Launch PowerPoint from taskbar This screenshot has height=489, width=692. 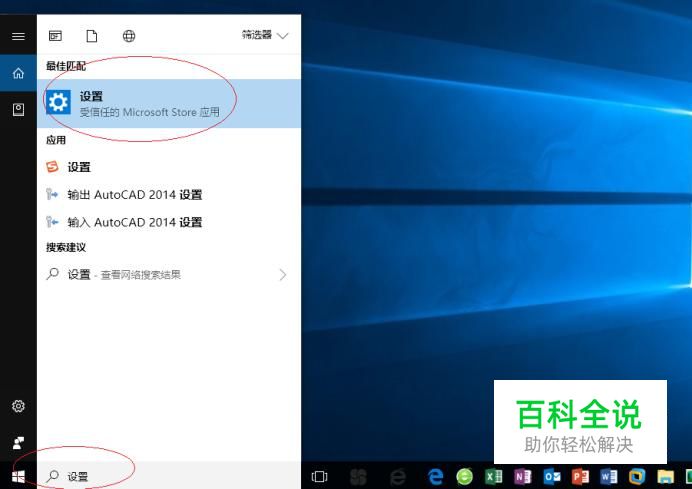tap(581, 477)
